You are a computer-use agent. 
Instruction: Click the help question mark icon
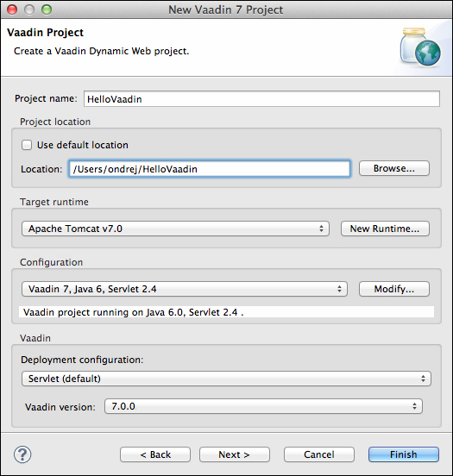click(x=22, y=454)
